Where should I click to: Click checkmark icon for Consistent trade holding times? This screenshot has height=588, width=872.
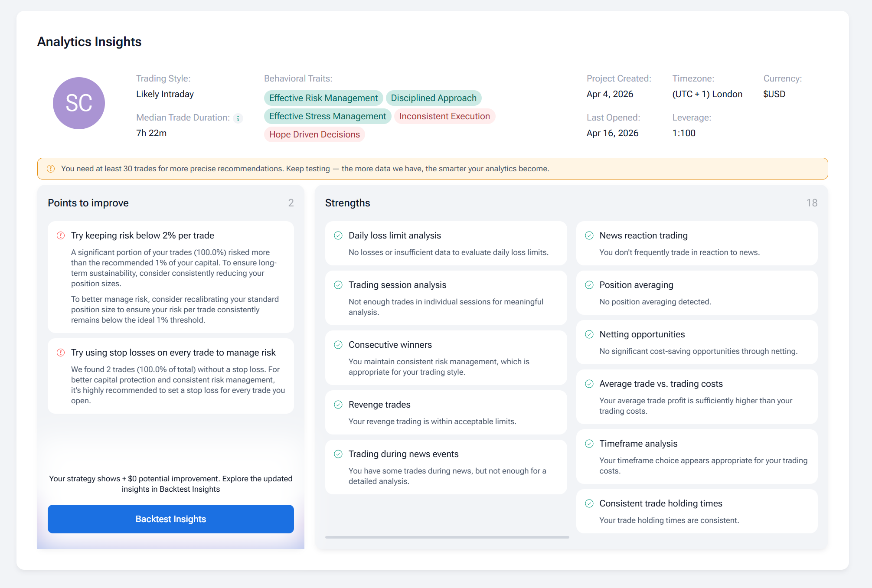pos(589,503)
